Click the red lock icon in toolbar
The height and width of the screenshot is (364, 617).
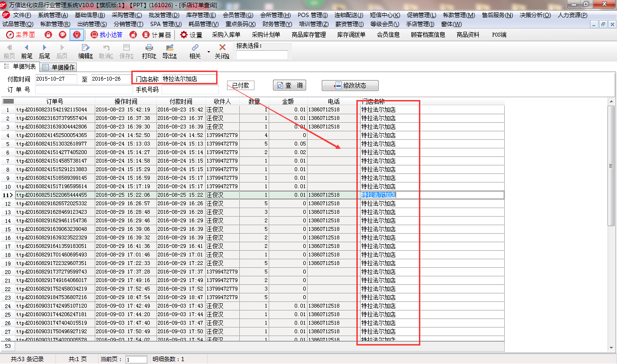coord(48,35)
